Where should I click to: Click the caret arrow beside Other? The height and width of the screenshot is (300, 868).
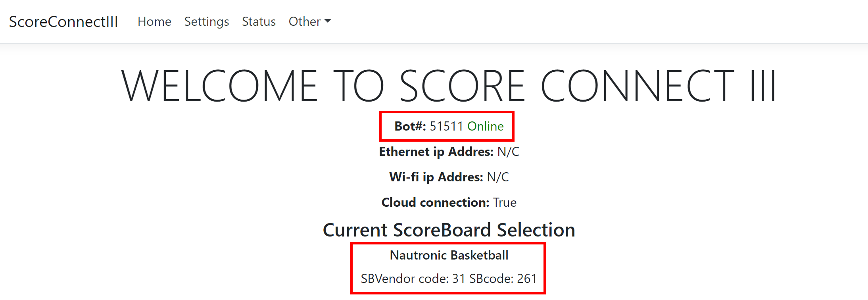pyautogui.click(x=328, y=21)
